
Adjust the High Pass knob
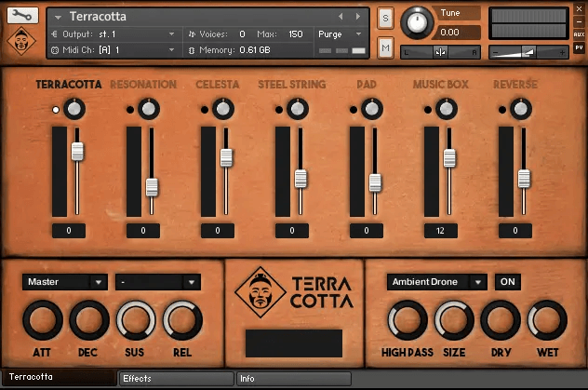(x=408, y=320)
